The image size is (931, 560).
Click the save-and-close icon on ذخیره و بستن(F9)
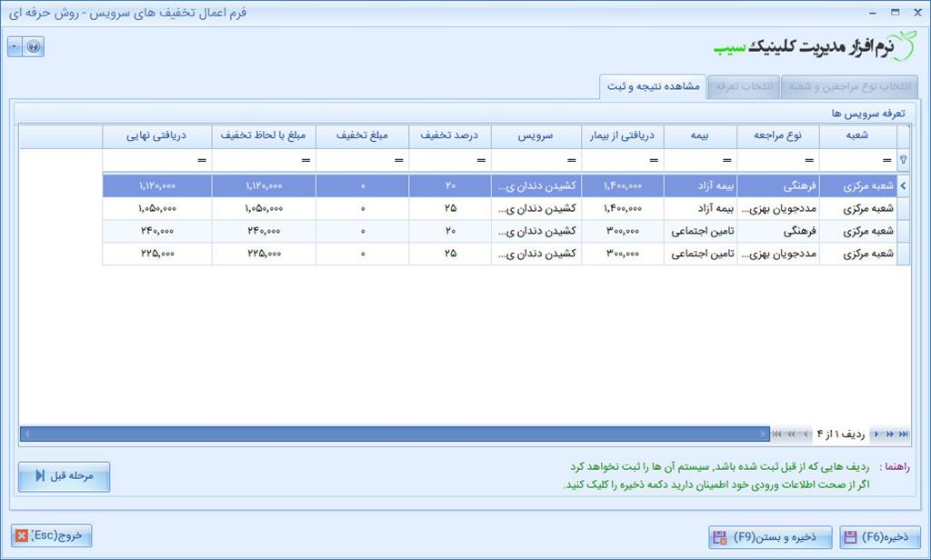tap(717, 536)
